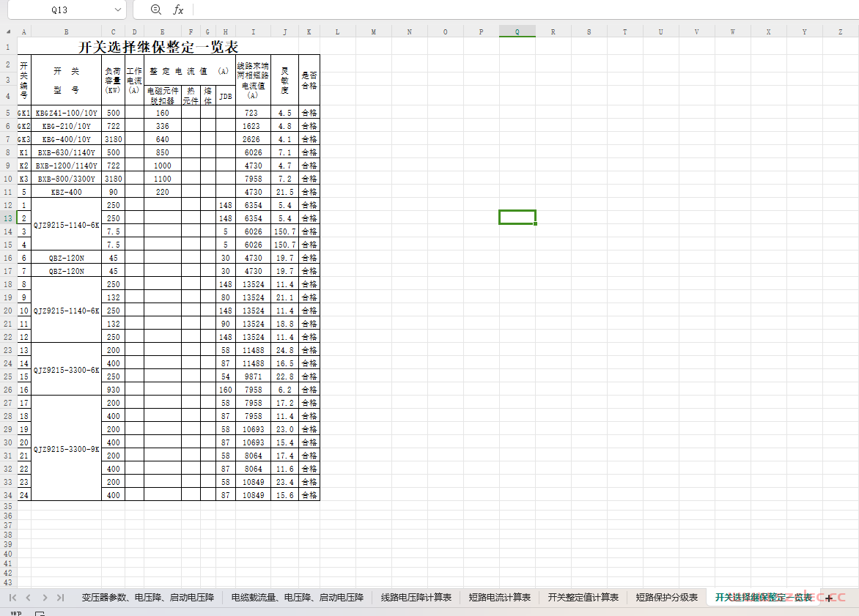This screenshot has width=859, height=616.
Task: Click the QBZ-120N cell in row 16
Action: coord(66,257)
